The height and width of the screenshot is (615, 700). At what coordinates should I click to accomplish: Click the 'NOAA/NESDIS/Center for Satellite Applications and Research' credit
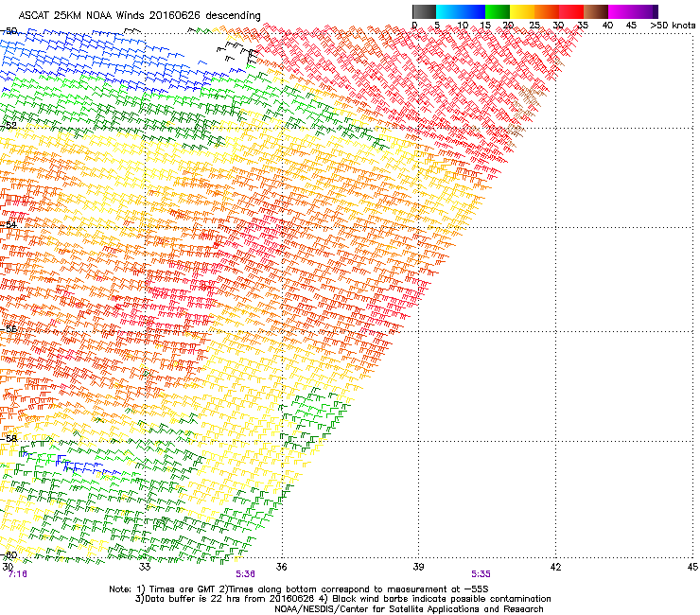point(409,609)
